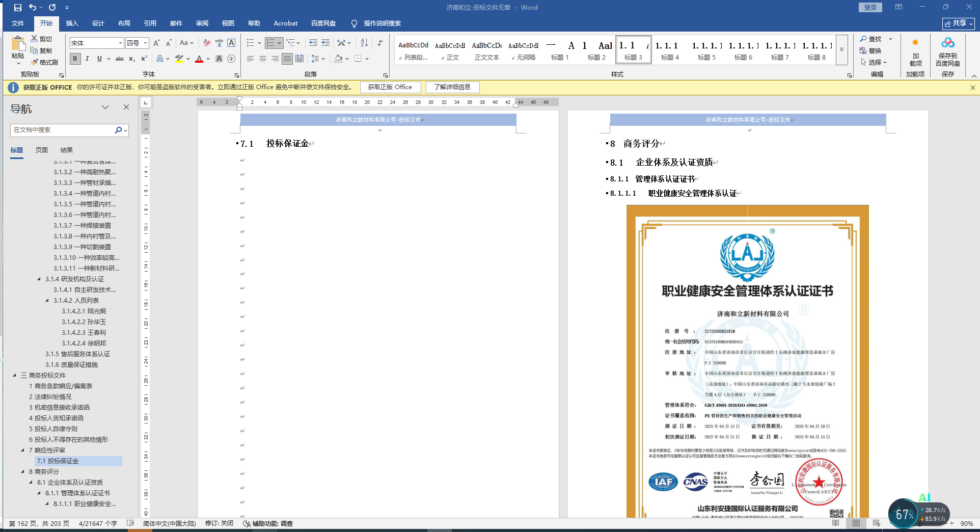Copy selection with 复制
Viewport: 980px width, 532px height.
click(x=41, y=50)
